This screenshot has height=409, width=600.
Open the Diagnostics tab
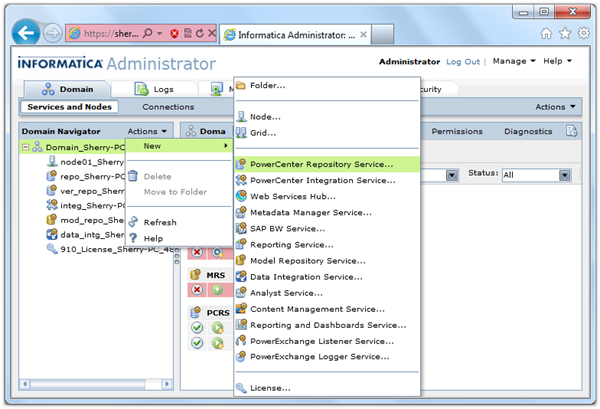point(528,131)
